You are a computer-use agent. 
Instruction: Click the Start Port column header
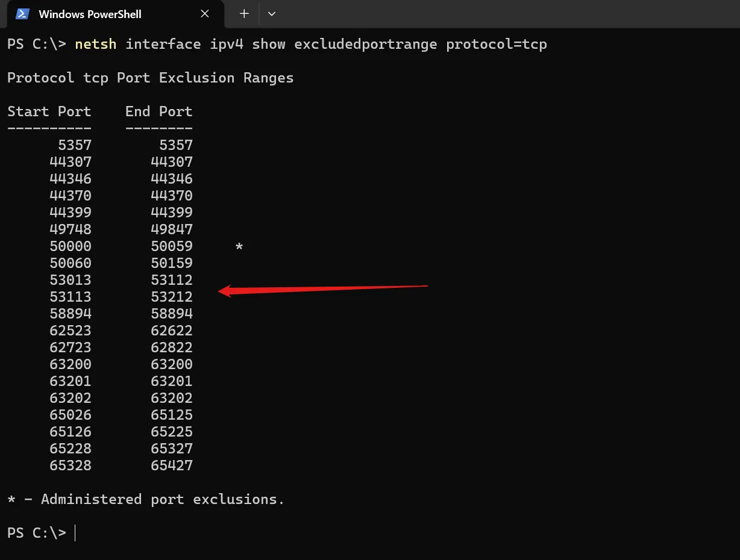pyautogui.click(x=49, y=112)
